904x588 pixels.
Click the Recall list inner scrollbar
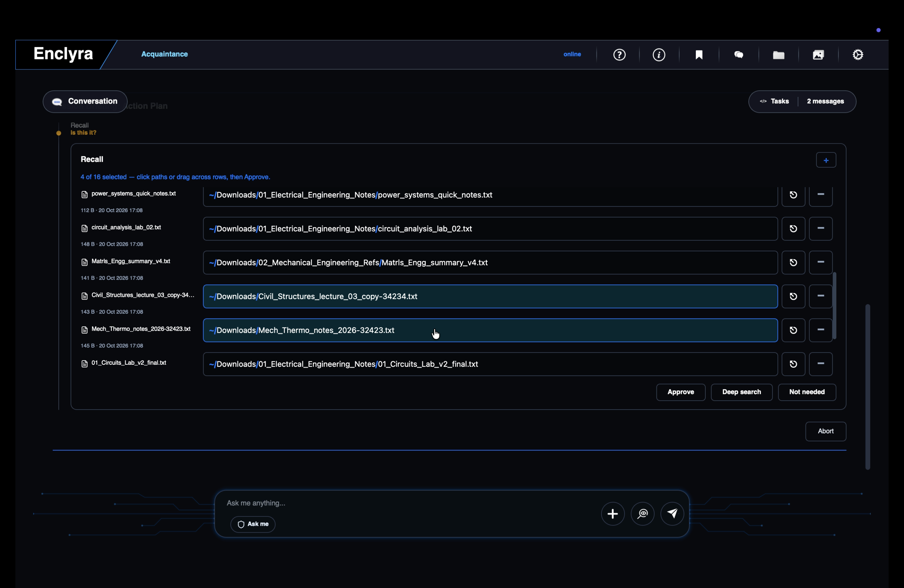[834, 306]
